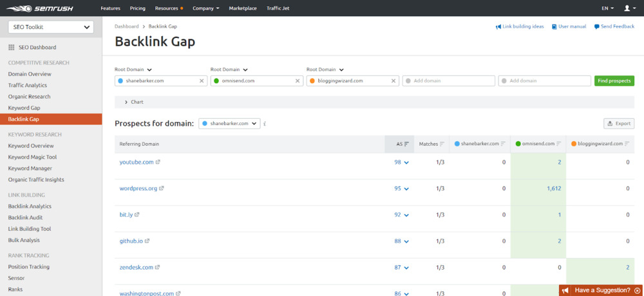Click the Backlink Gap sidebar item
Screen dimensions: 644x296
tap(51, 119)
